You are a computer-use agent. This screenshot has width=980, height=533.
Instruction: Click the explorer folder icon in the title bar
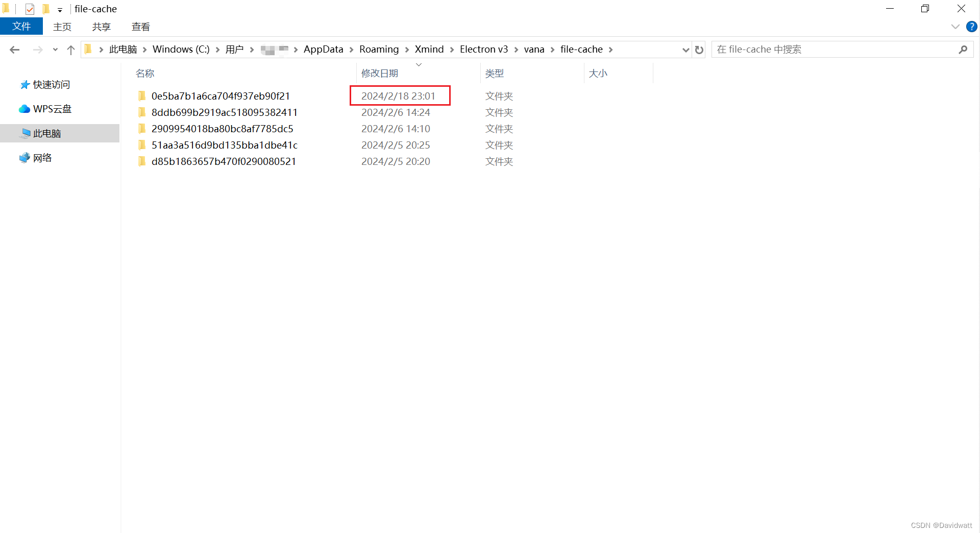(x=6, y=8)
